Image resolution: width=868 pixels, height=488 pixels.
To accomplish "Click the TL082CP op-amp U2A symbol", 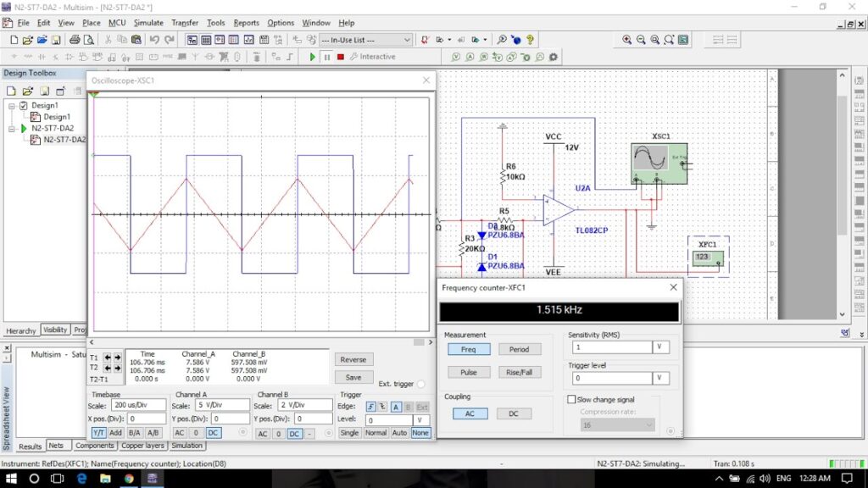I will tap(559, 210).
